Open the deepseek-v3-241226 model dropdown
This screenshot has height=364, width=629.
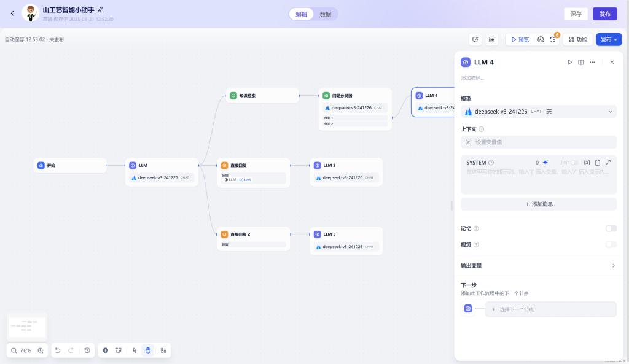coord(538,112)
